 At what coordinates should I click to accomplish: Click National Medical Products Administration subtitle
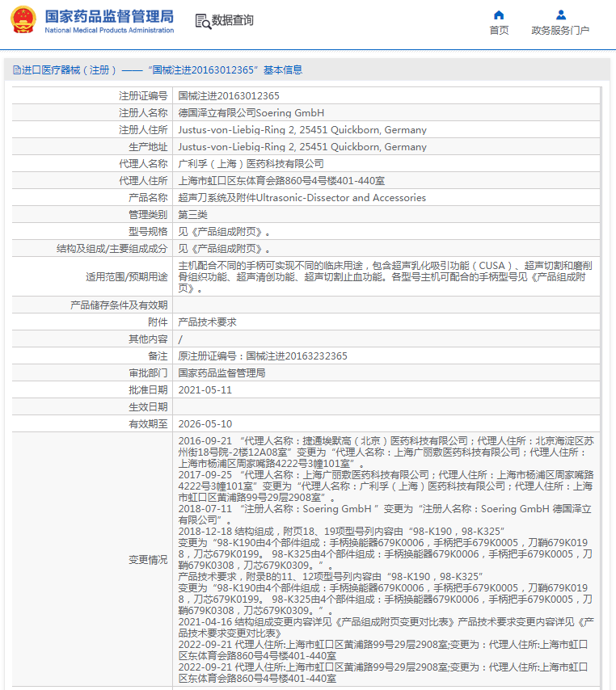tap(109, 31)
